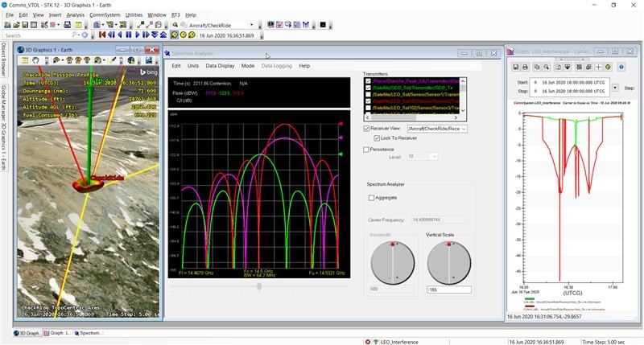Start animation with the play forward arrow
Image resolution: width=644 pixels, height=345 pixels.
click(137, 35)
